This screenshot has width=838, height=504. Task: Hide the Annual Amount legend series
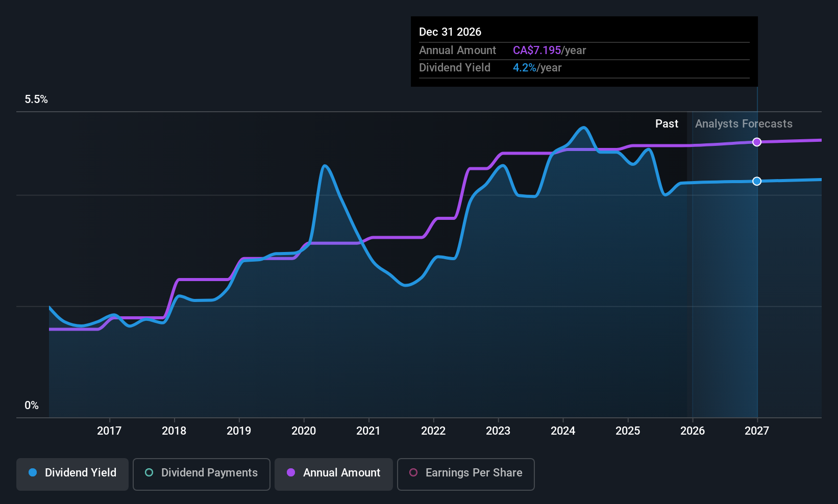tap(334, 473)
